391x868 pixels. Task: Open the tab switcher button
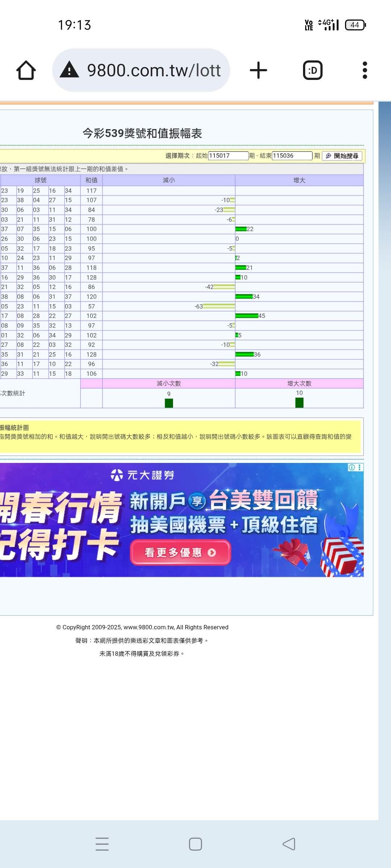(313, 70)
